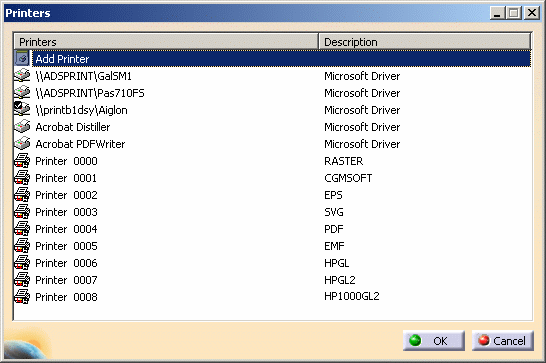Viewport: 546px width, 363px height.
Task: Click the icon next to Printer 0008
Action: [x=22, y=296]
